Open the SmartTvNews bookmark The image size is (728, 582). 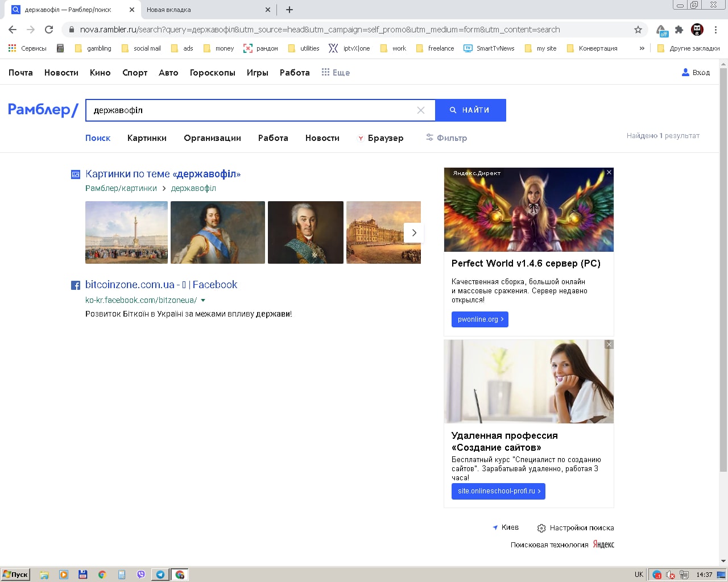click(x=489, y=48)
